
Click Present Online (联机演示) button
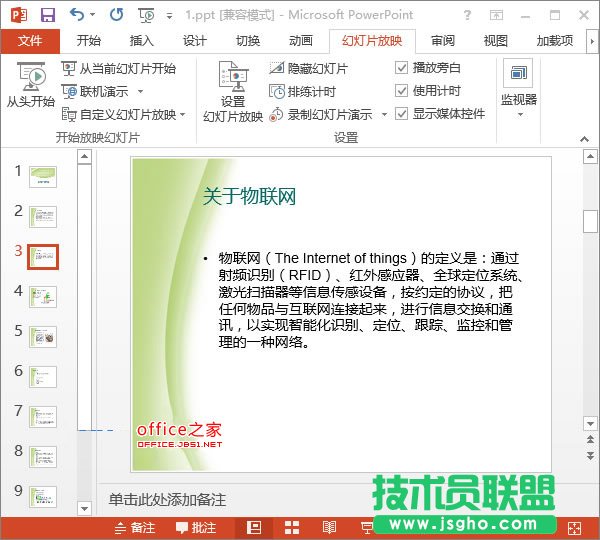(x=95, y=91)
